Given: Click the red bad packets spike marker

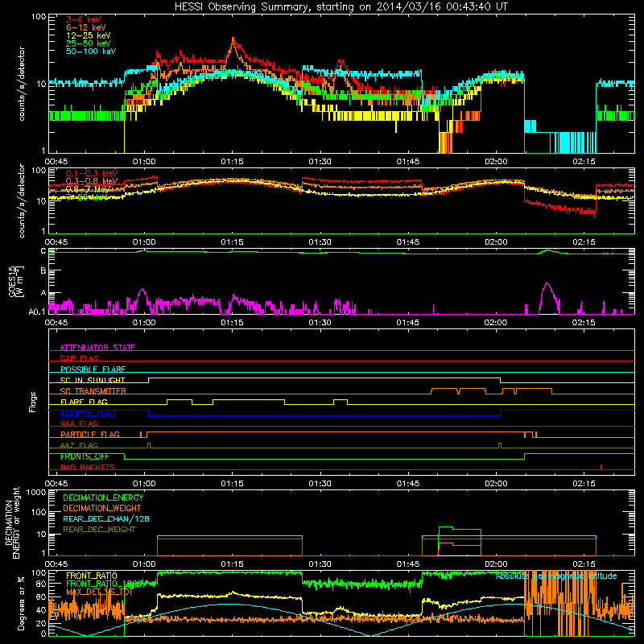Looking at the screenshot, I should pos(601,467).
